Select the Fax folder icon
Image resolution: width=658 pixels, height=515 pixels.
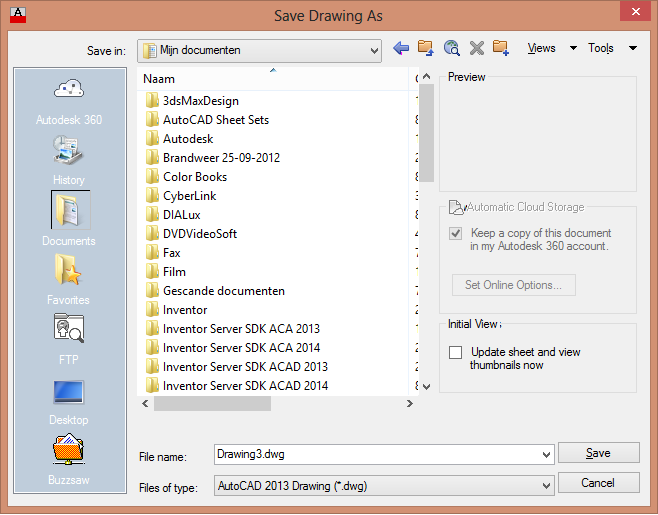[x=152, y=253]
